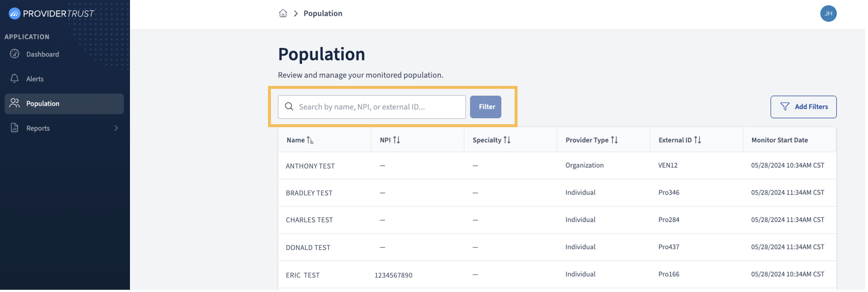Click the Dashboard gauge icon
Screen dimensions: 868x292
click(x=15, y=54)
